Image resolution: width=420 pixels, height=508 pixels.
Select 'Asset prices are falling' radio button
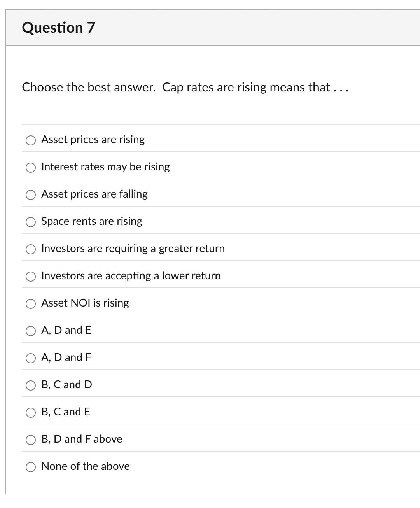(31, 195)
